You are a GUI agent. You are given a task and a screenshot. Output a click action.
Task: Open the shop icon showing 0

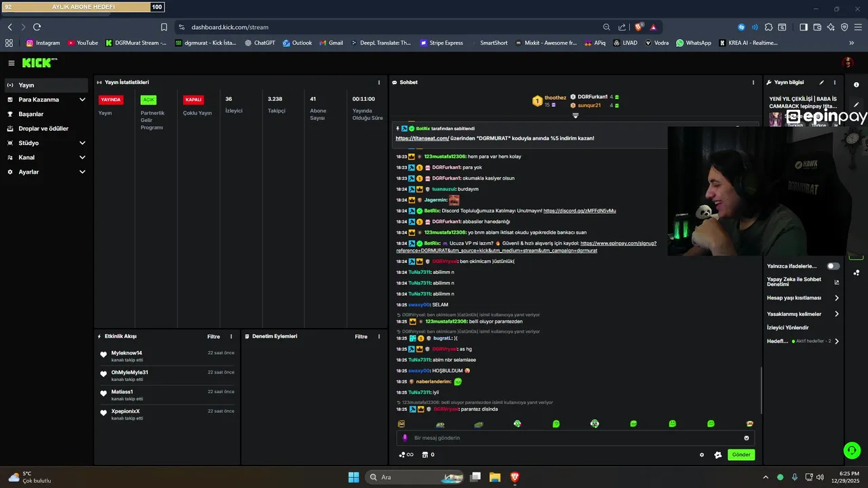(x=428, y=455)
